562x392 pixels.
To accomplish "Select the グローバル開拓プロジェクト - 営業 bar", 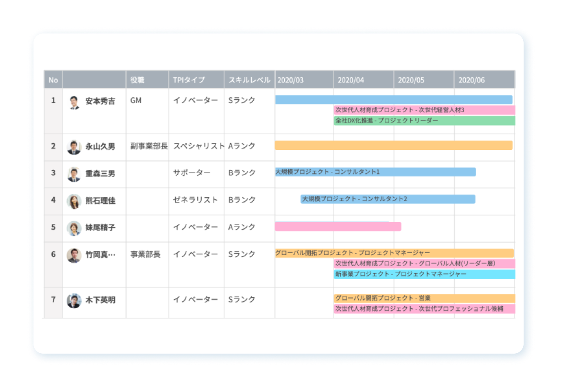I will click(424, 298).
